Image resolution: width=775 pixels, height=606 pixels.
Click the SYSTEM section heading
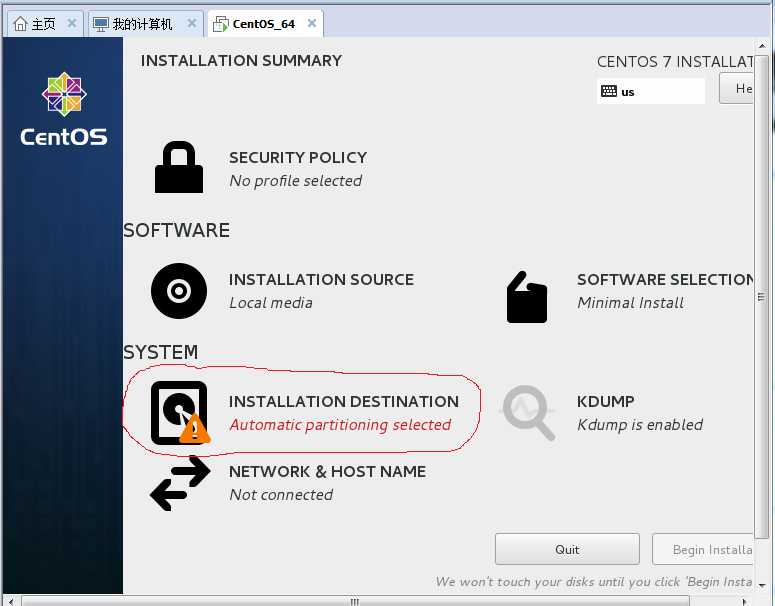[161, 352]
